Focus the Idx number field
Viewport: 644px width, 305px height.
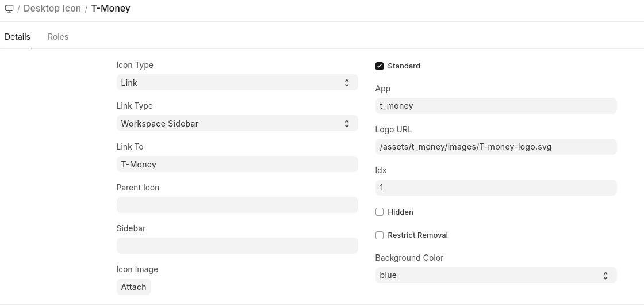tap(496, 188)
